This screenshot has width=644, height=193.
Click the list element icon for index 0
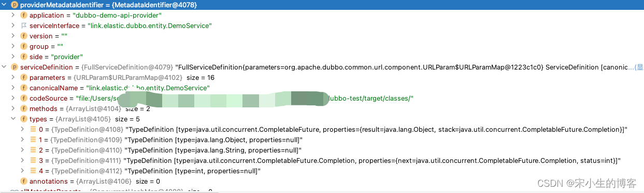click(33, 129)
